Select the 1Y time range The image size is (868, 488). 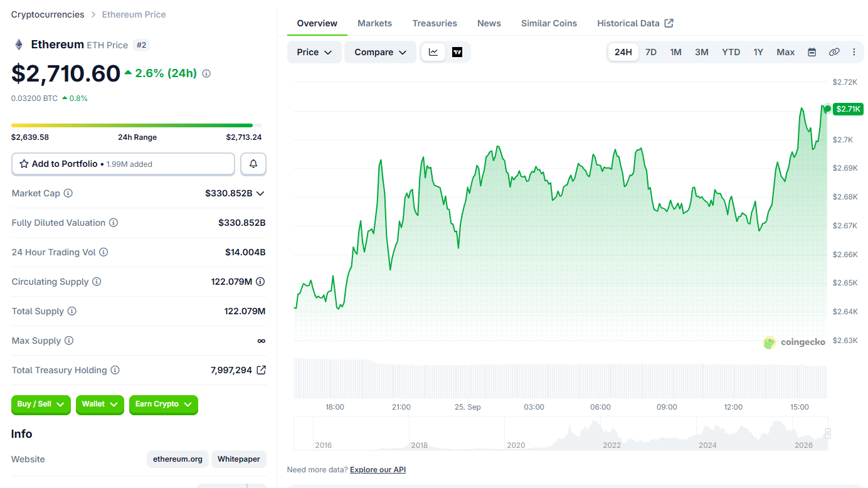coord(758,52)
